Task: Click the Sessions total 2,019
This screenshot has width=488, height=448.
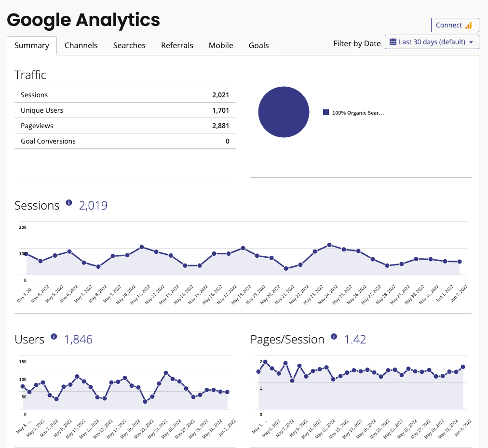Action: 93,206
